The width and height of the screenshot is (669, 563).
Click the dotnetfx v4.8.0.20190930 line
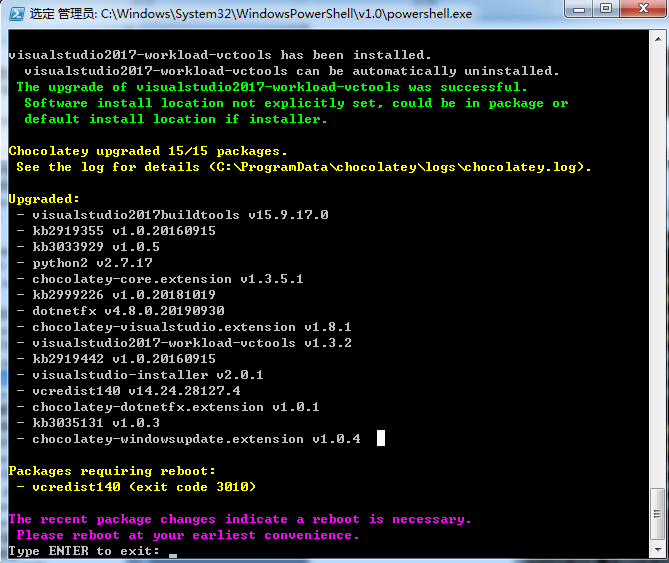pyautogui.click(x=120, y=311)
